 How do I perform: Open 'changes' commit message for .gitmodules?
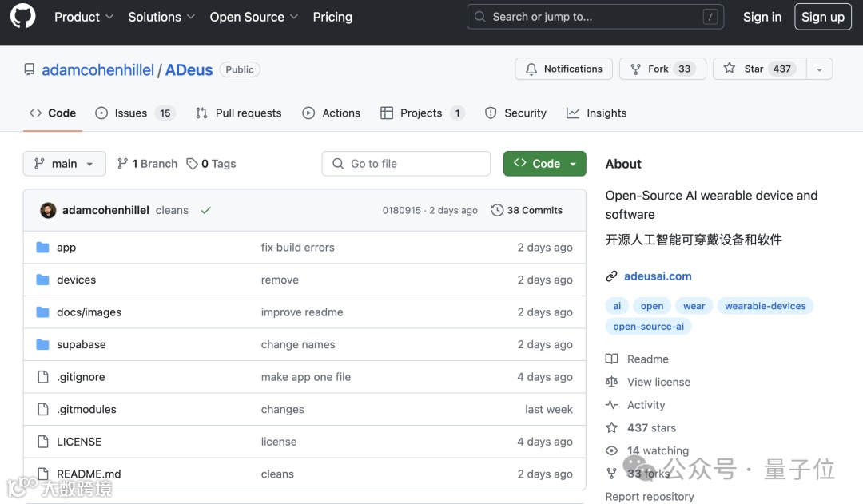point(282,410)
